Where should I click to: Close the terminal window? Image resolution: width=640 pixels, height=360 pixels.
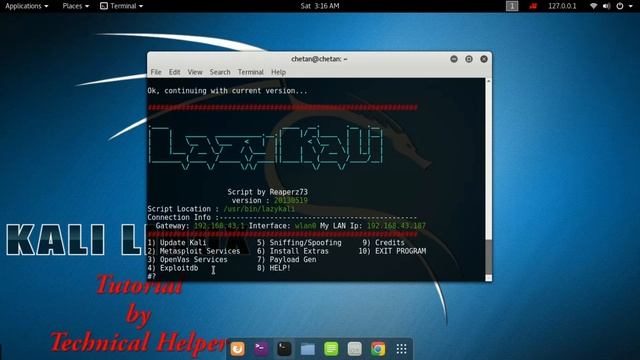[x=484, y=59]
